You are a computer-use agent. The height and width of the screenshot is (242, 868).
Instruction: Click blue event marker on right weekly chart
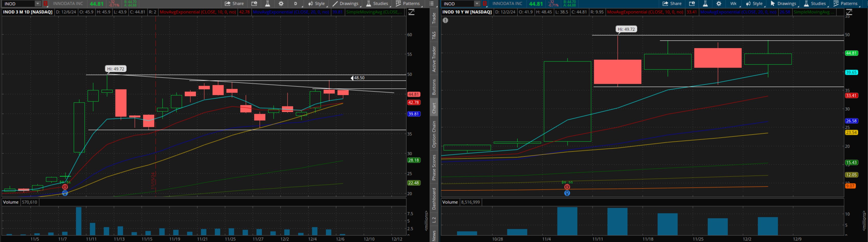point(567,193)
